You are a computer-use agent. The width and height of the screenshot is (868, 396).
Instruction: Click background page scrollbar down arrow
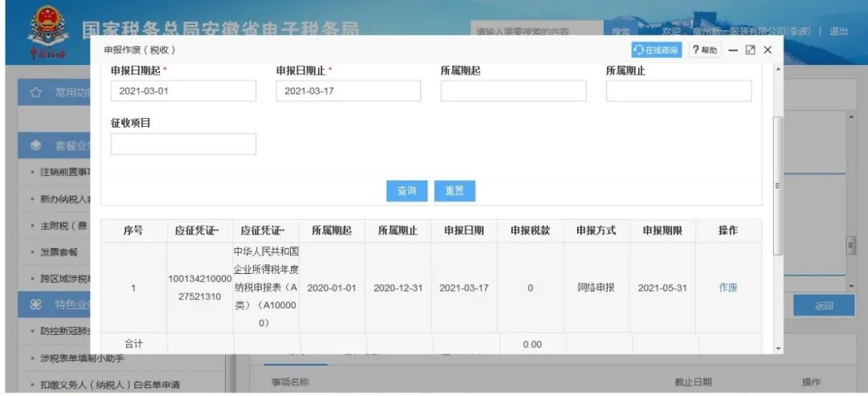click(x=851, y=286)
